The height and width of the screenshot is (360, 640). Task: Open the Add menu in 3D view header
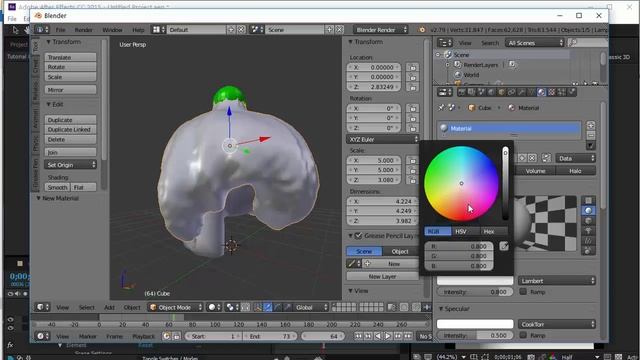click(109, 307)
